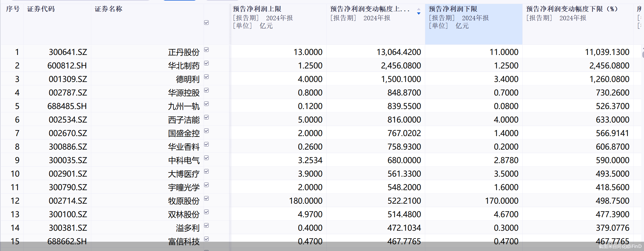Image resolution: width=644 pixels, height=251 pixels.
Task: Select the cell showing 180.0000
Action: pyautogui.click(x=306, y=201)
